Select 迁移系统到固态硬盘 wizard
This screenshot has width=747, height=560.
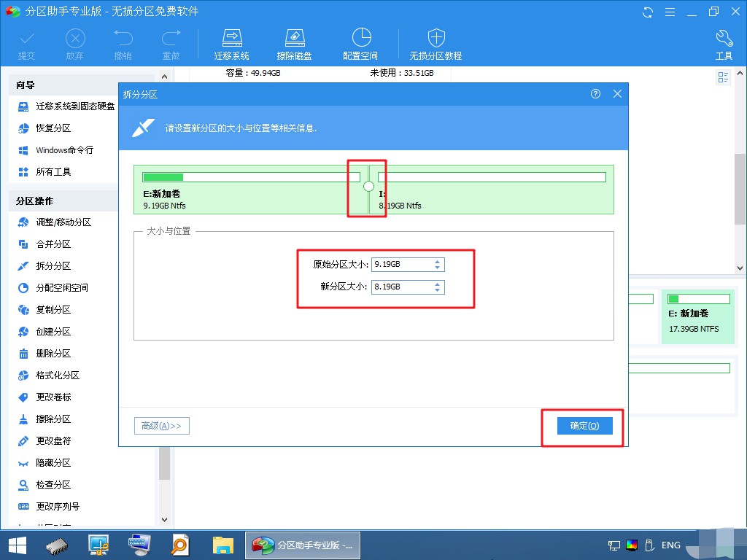[x=66, y=106]
